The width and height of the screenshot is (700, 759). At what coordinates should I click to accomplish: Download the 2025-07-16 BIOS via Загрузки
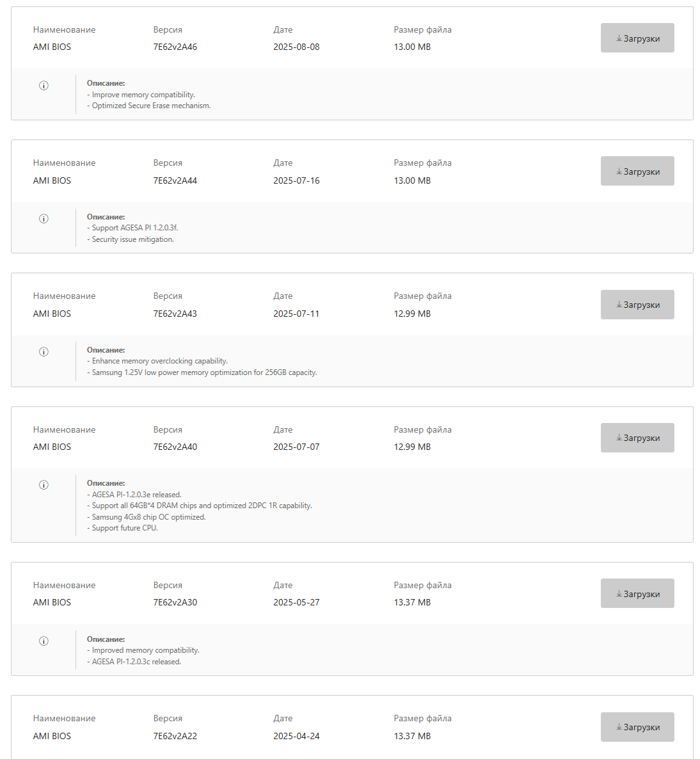tap(637, 171)
